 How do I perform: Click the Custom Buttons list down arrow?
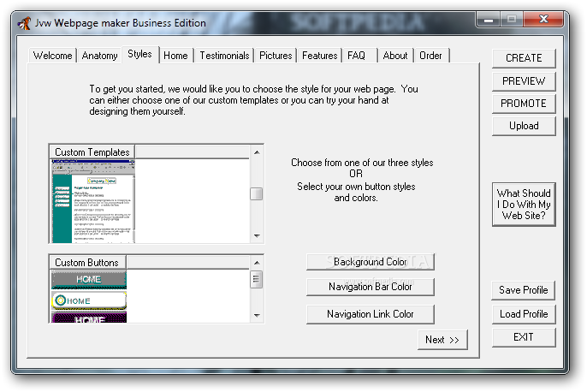[257, 315]
